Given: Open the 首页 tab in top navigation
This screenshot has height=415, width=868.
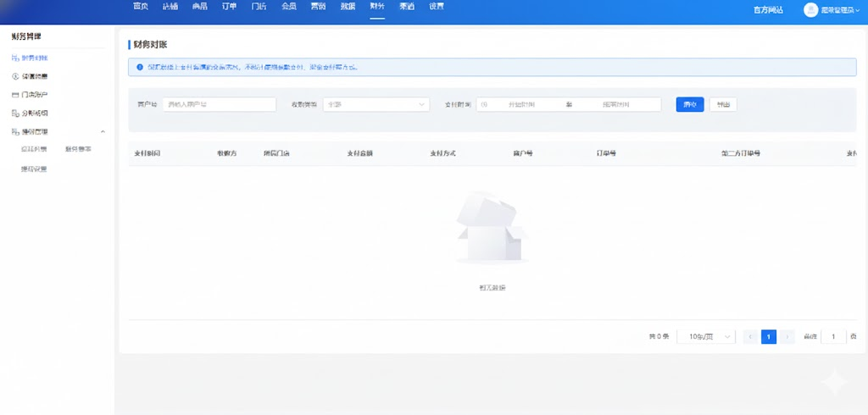Looking at the screenshot, I should coord(141,7).
